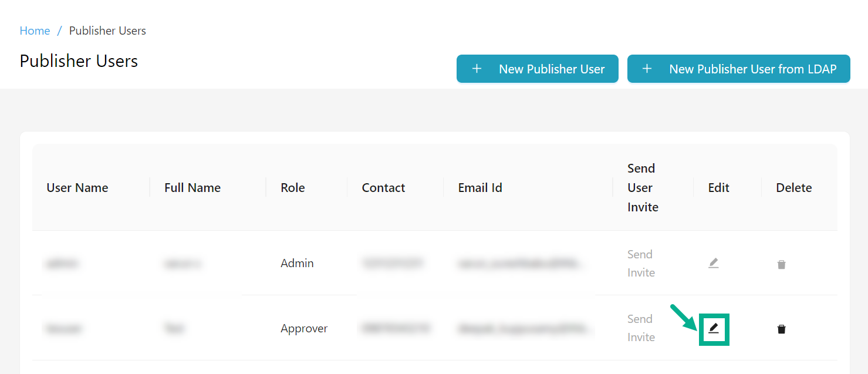
Task: Click the Full Name column header
Action: coord(192,188)
